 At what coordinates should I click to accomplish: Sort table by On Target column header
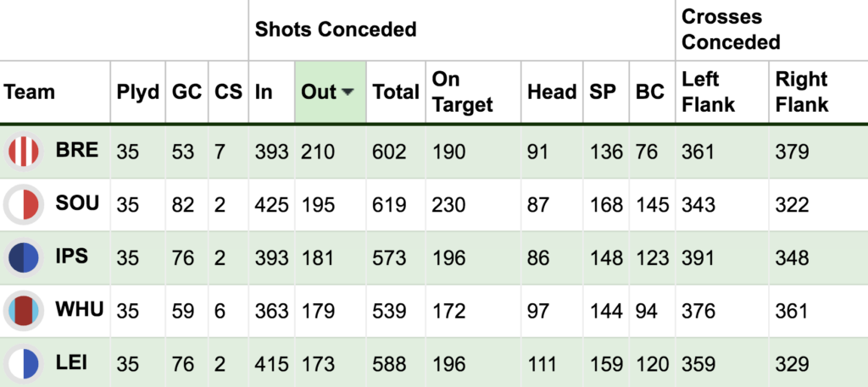(x=462, y=91)
